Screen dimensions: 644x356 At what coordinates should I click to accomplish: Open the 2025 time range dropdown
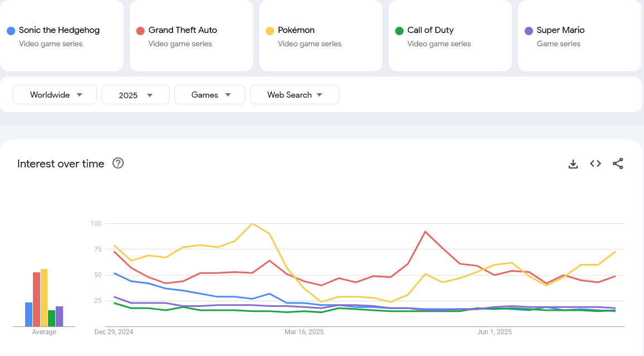point(136,95)
